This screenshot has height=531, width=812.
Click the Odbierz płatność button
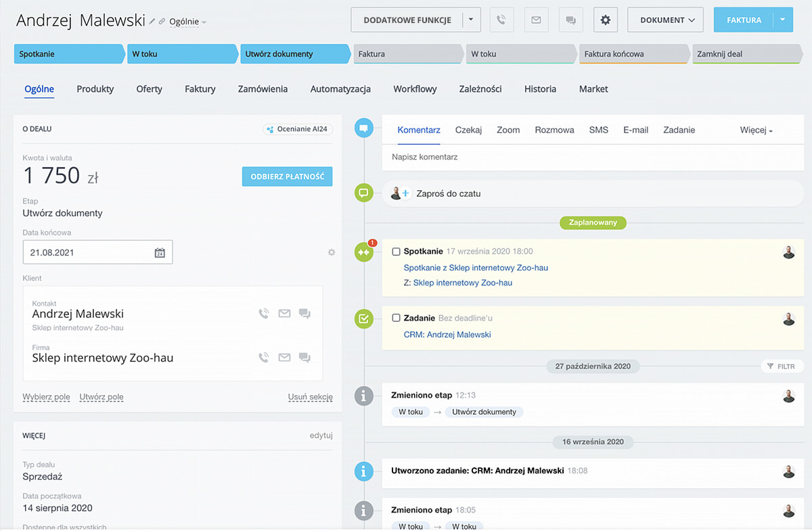point(287,177)
